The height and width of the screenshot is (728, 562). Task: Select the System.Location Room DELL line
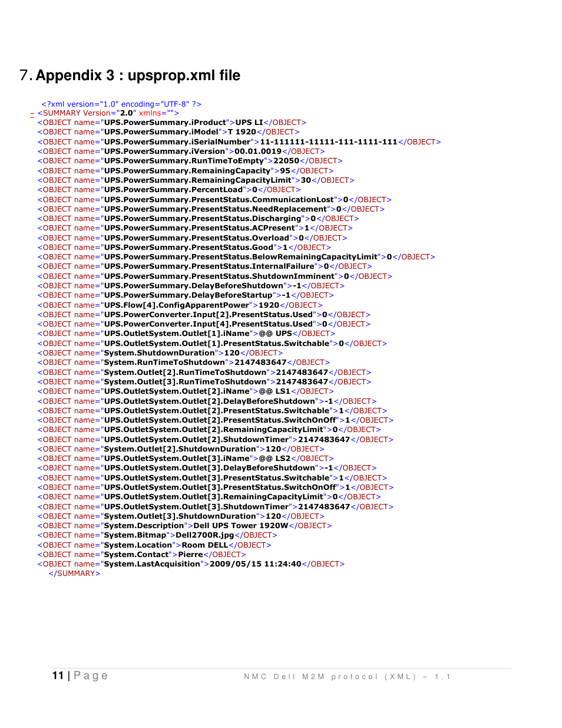tap(154, 545)
